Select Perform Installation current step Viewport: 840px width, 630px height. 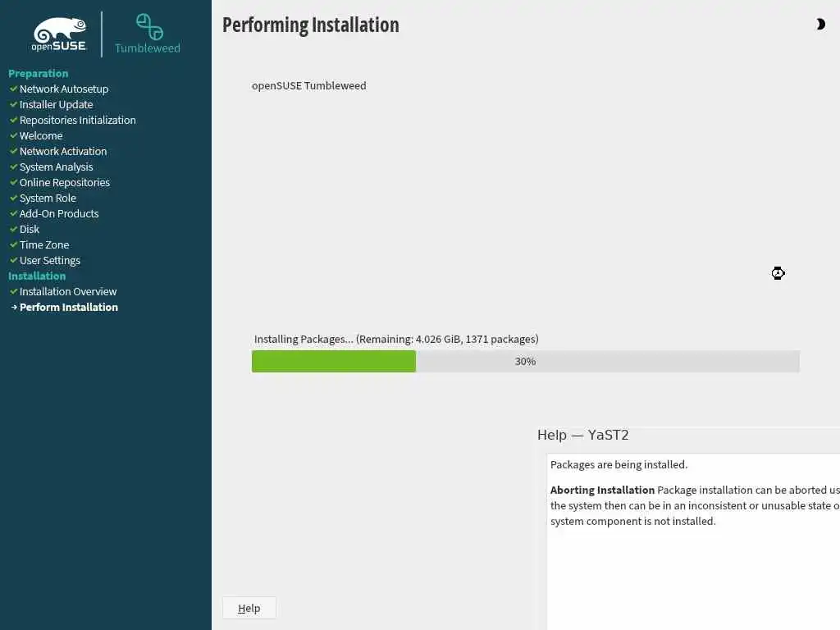click(x=69, y=307)
